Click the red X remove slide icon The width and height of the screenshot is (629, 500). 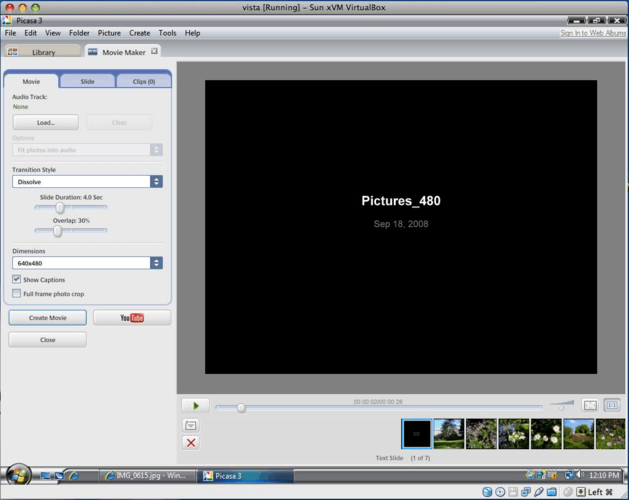point(191,442)
